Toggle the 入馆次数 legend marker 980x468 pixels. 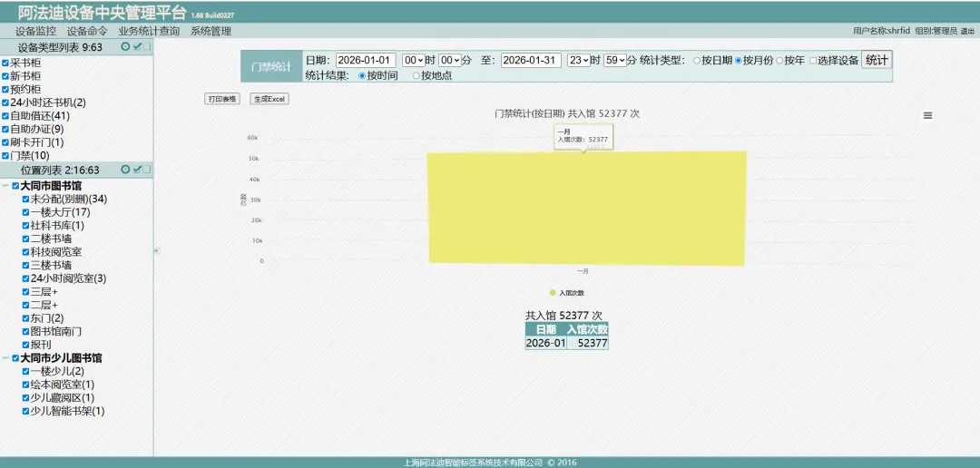click(553, 292)
